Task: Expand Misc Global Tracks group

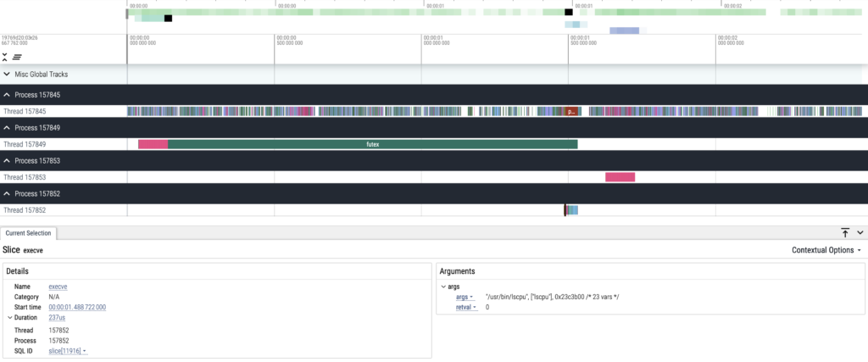Action: click(x=7, y=75)
